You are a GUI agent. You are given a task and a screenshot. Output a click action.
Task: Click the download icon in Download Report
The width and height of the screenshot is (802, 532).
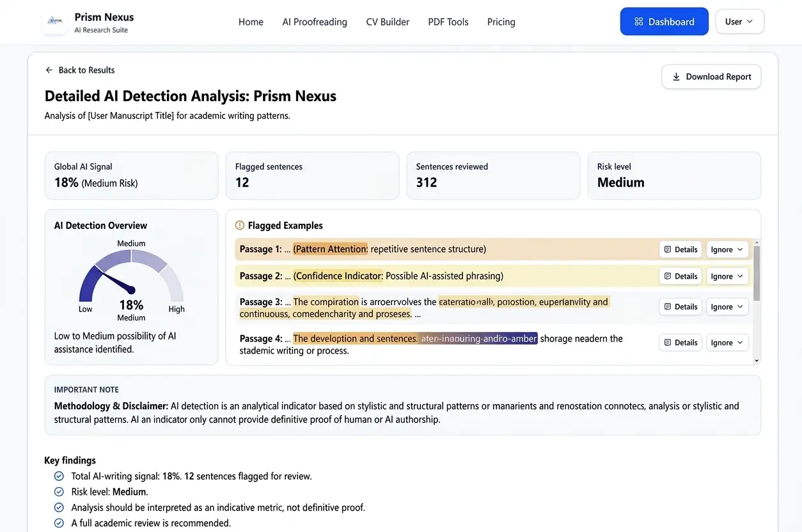pos(676,77)
